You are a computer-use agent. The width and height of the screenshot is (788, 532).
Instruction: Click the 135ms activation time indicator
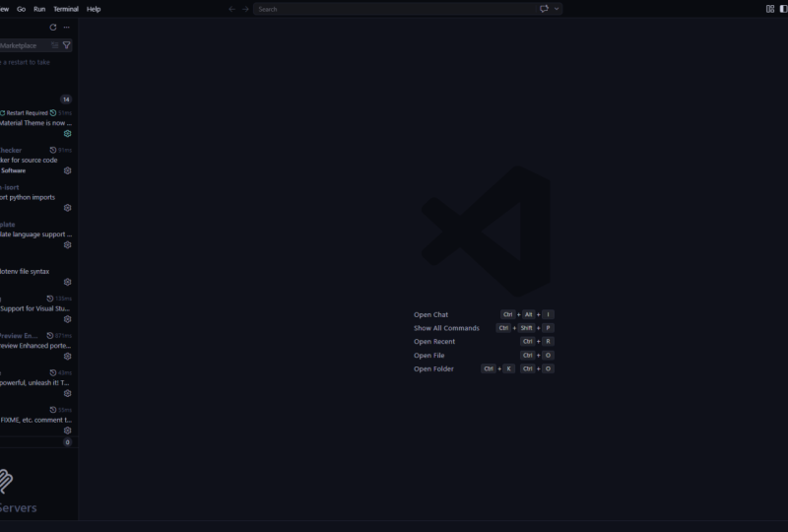coord(59,299)
